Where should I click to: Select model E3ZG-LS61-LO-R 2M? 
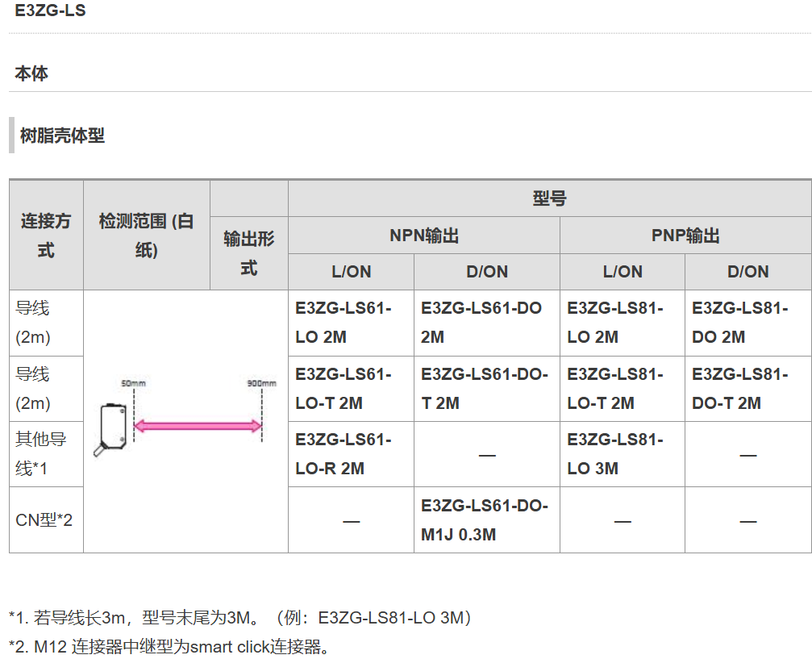click(x=343, y=454)
